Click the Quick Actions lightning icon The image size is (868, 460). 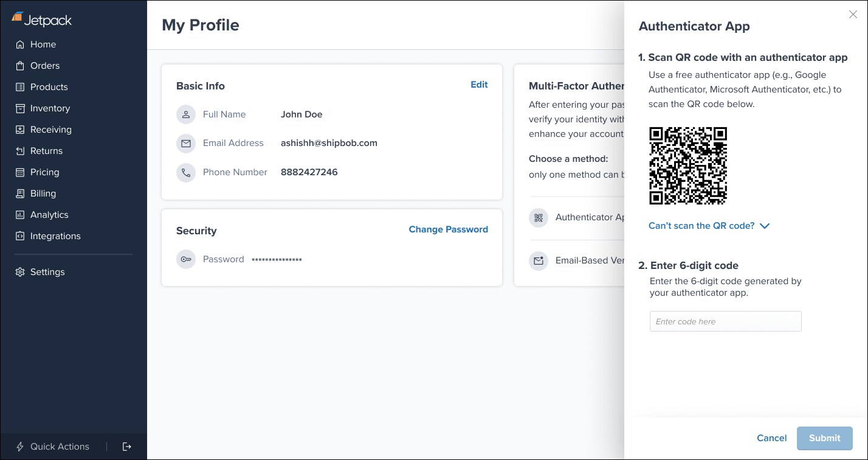coord(19,447)
